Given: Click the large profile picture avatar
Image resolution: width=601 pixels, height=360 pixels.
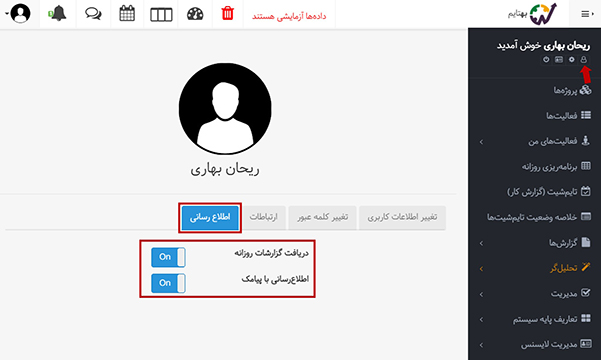Looking at the screenshot, I should (225, 108).
